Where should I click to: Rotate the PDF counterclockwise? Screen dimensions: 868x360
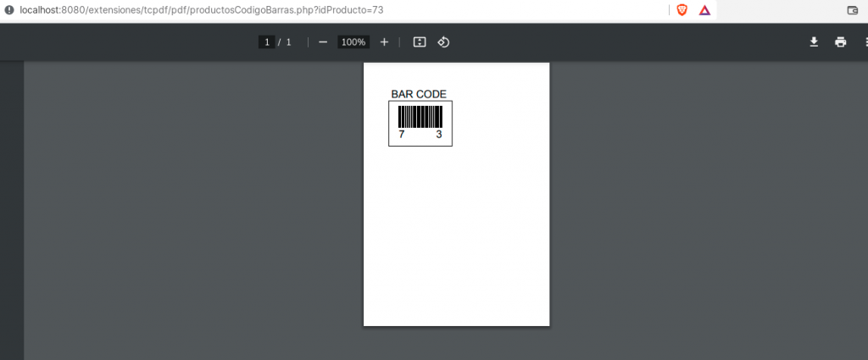click(442, 42)
